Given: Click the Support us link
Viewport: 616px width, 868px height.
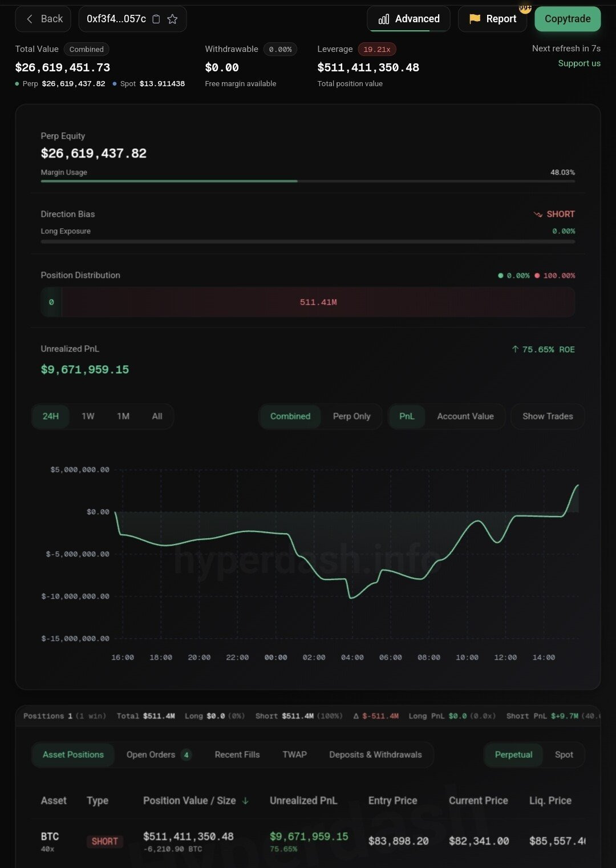Looking at the screenshot, I should (579, 63).
